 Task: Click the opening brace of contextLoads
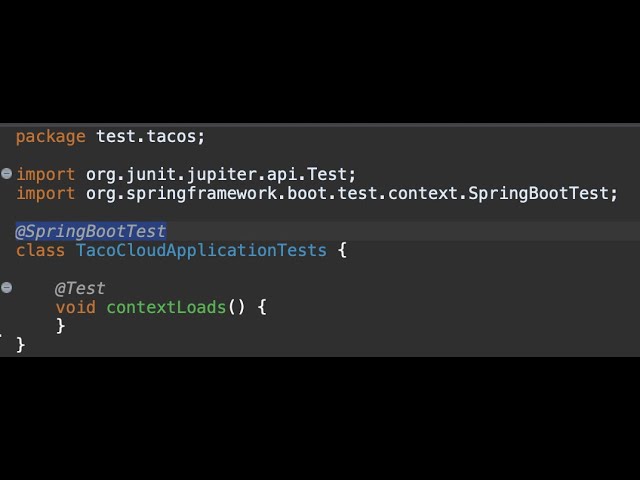[x=262, y=307]
